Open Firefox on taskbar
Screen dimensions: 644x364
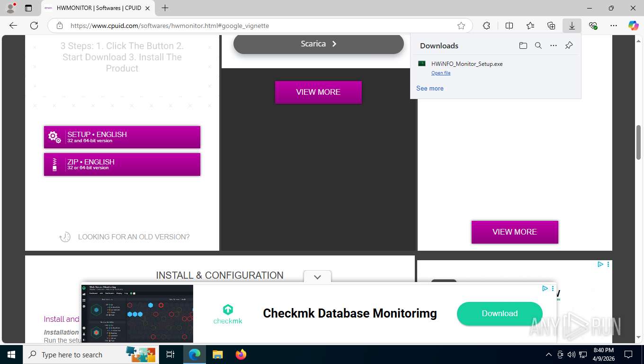(x=241, y=355)
